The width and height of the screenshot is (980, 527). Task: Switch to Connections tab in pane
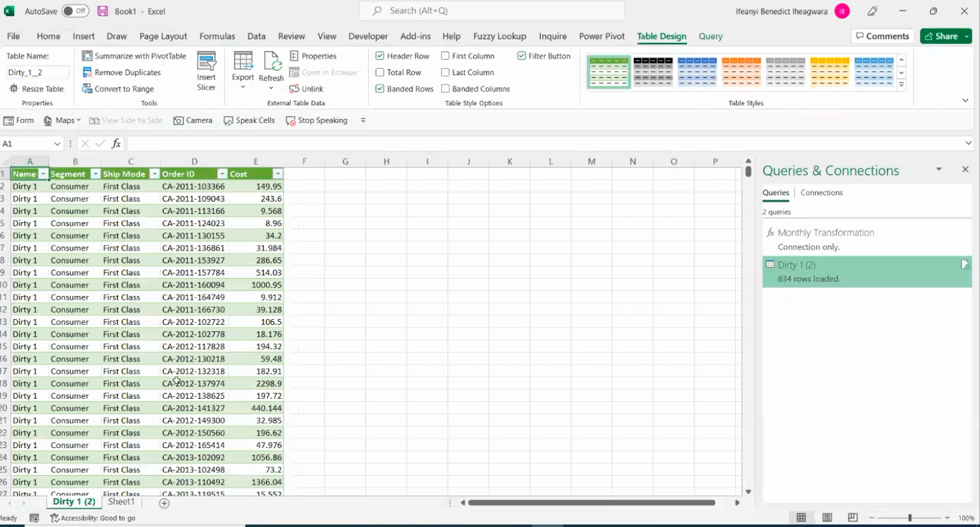822,193
